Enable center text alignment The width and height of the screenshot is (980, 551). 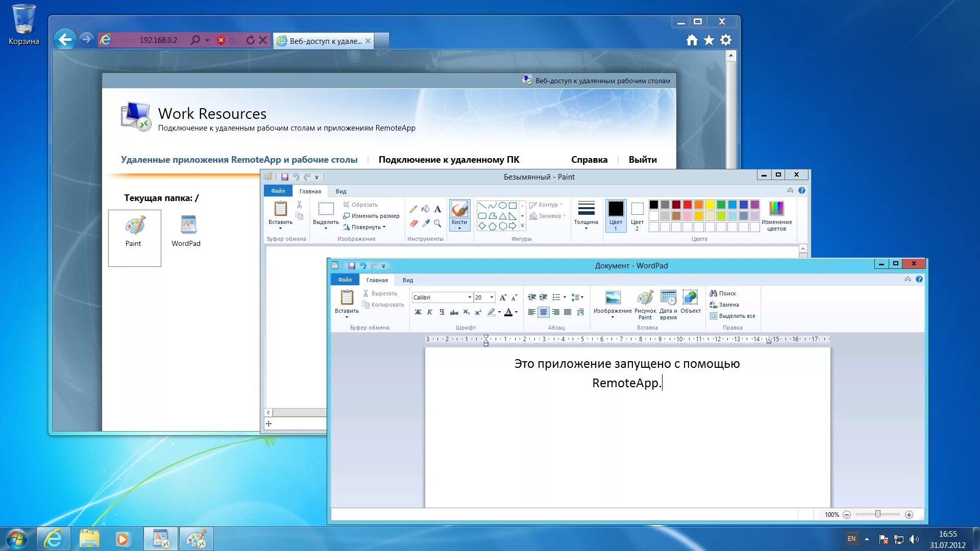pyautogui.click(x=543, y=312)
